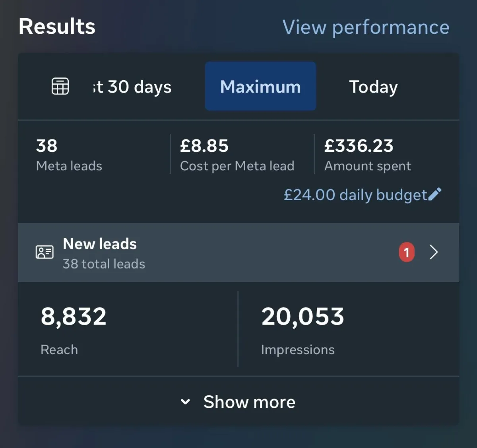The image size is (477, 448).
Task: Select the £8.85 Cost per Meta lead metric
Action: coord(237,154)
